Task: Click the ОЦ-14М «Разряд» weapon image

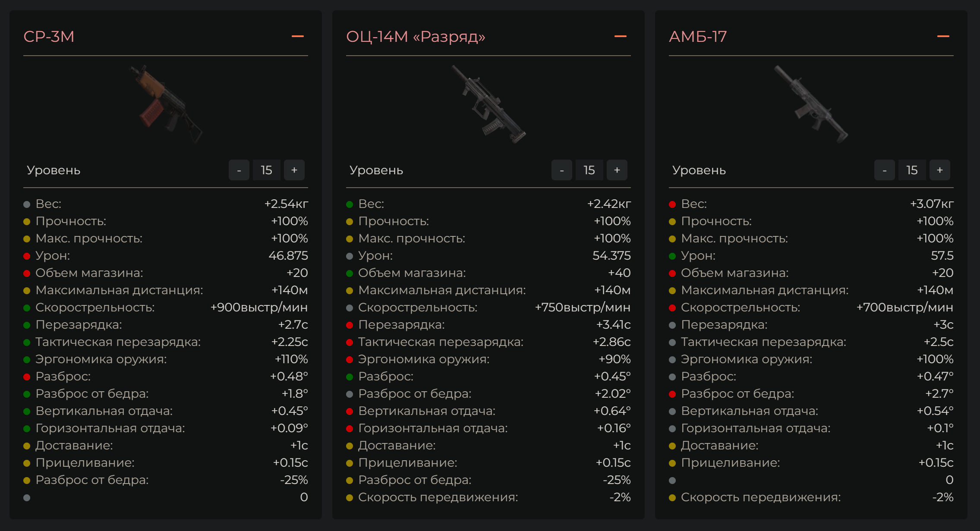Action: tap(488, 104)
